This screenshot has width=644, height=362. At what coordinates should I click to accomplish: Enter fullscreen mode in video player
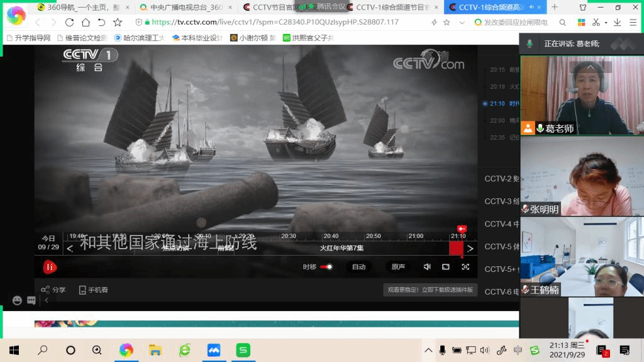tap(465, 267)
